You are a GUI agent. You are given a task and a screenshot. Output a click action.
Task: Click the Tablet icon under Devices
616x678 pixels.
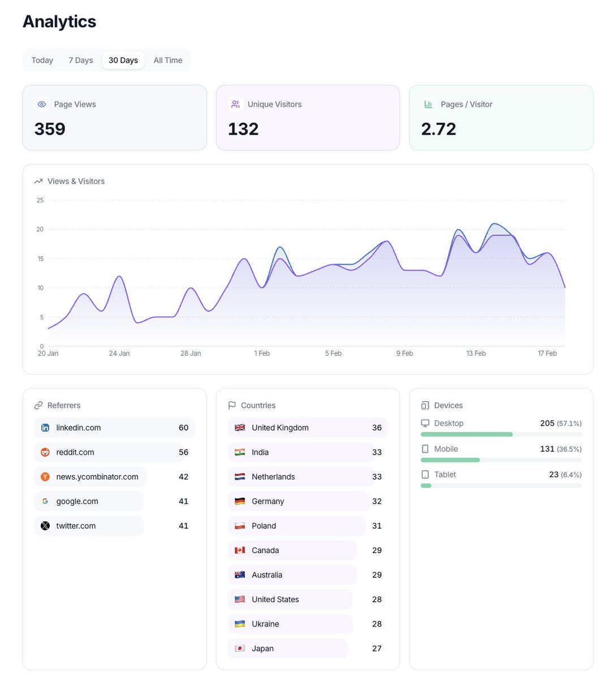pos(424,474)
